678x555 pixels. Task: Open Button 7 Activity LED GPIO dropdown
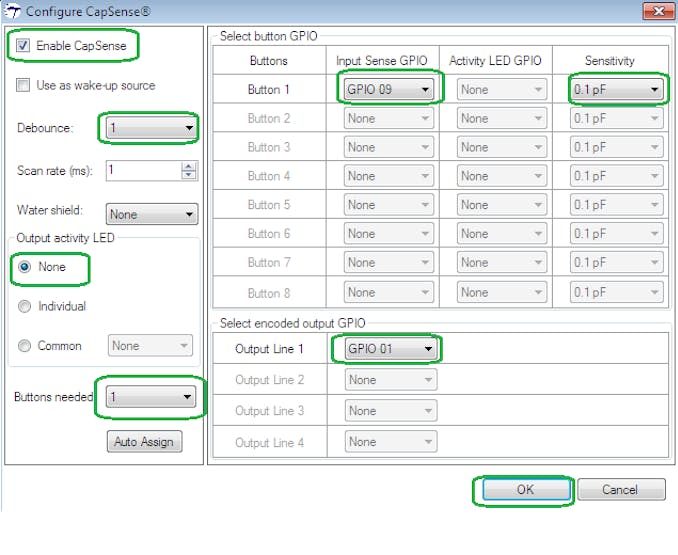(502, 262)
